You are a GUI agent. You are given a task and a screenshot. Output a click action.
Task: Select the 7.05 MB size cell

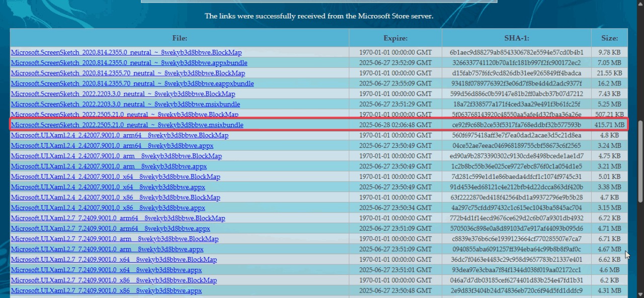pos(610,63)
